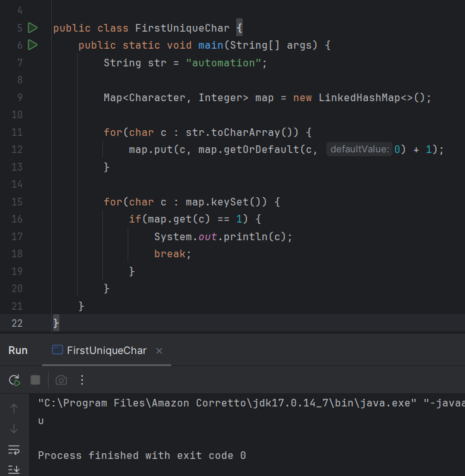This screenshot has width=465, height=476.
Task: Click the Run tool window title
Action: [x=18, y=350]
